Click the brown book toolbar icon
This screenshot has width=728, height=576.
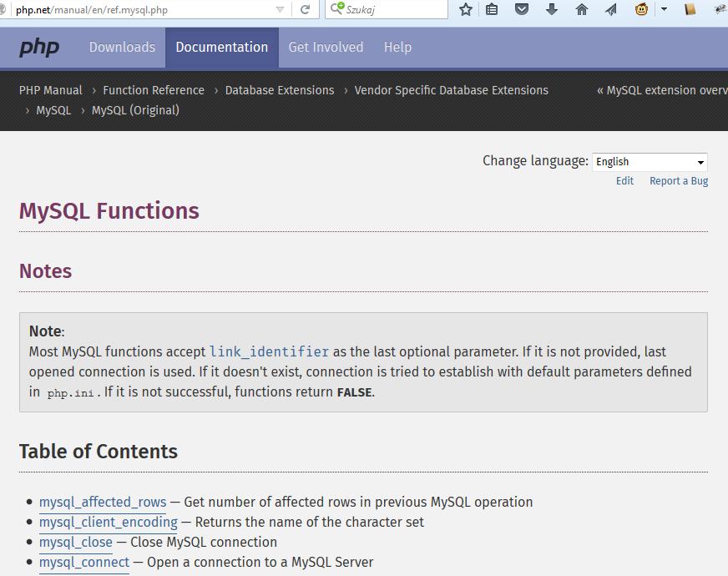click(x=690, y=9)
